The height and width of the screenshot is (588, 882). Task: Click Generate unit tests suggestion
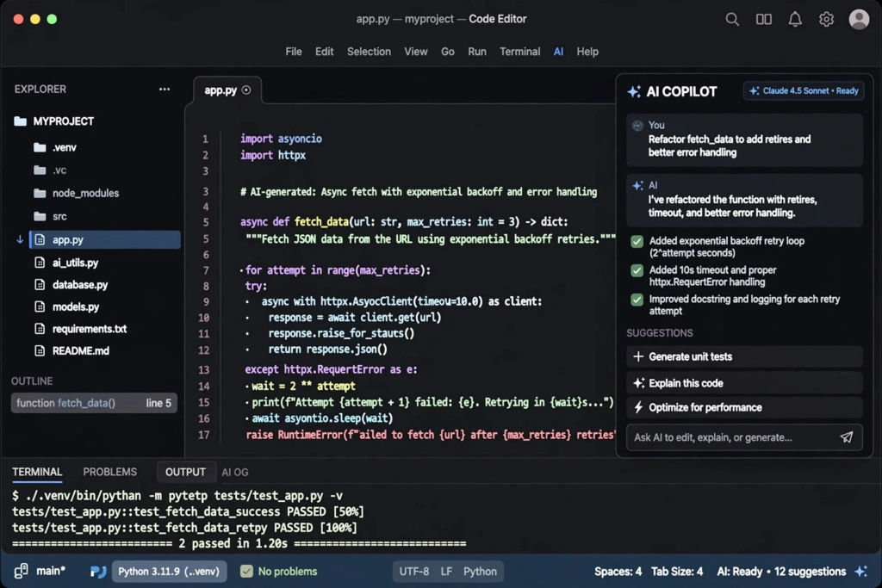[x=744, y=356]
